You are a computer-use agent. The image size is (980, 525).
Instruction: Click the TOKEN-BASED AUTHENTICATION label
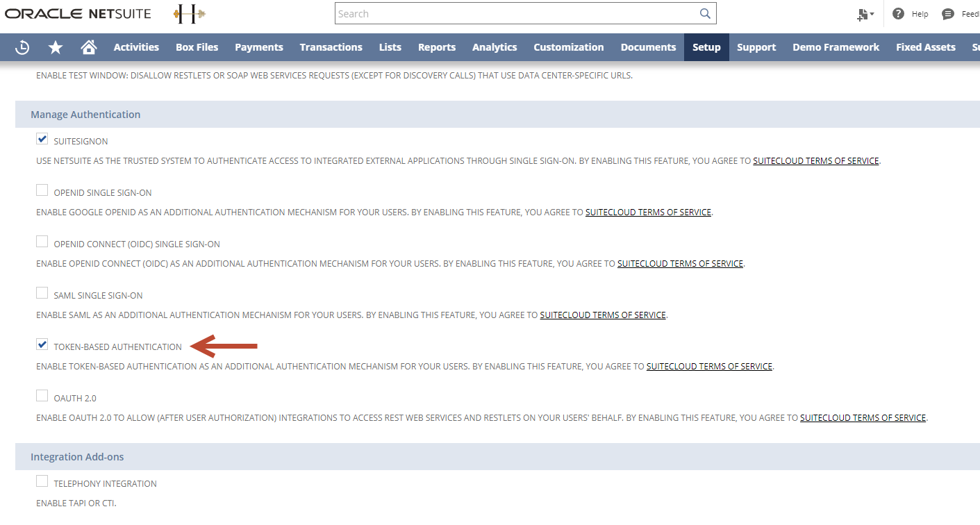click(x=117, y=347)
